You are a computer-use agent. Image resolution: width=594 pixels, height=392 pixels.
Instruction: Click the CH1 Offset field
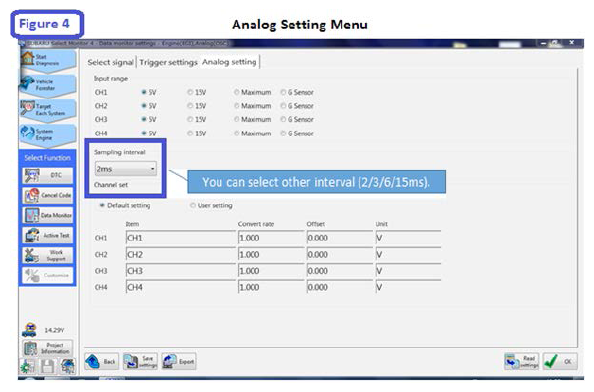[340, 238]
